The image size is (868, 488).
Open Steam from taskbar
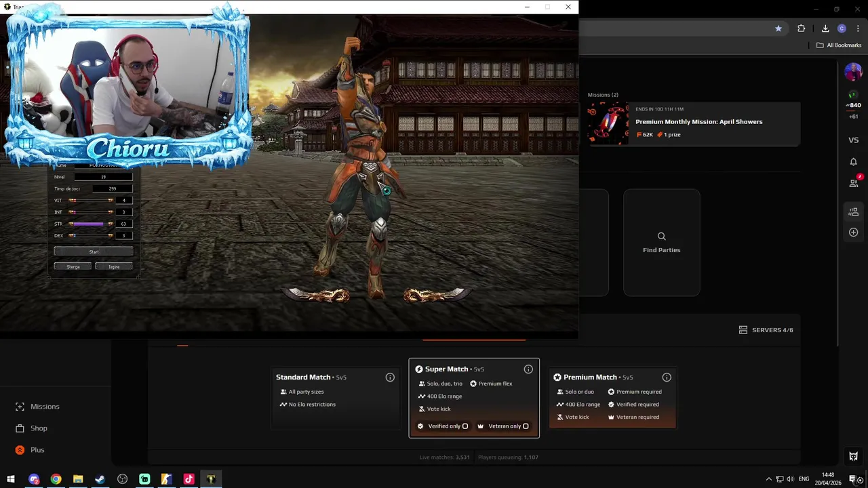100,479
